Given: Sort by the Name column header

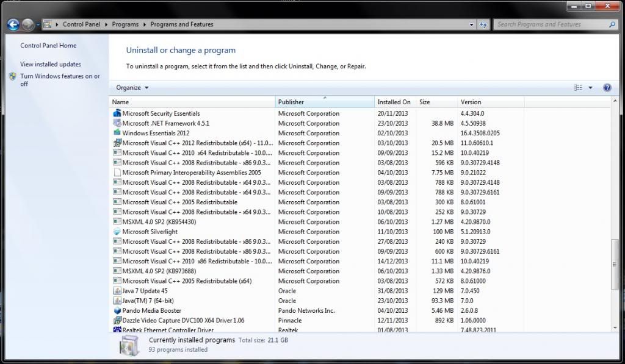Looking at the screenshot, I should point(192,102).
